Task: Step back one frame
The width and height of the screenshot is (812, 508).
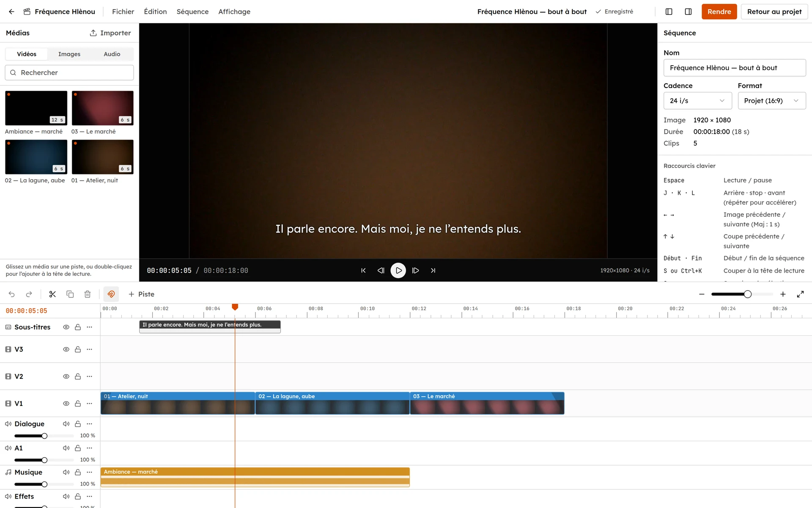Action: 381,271
